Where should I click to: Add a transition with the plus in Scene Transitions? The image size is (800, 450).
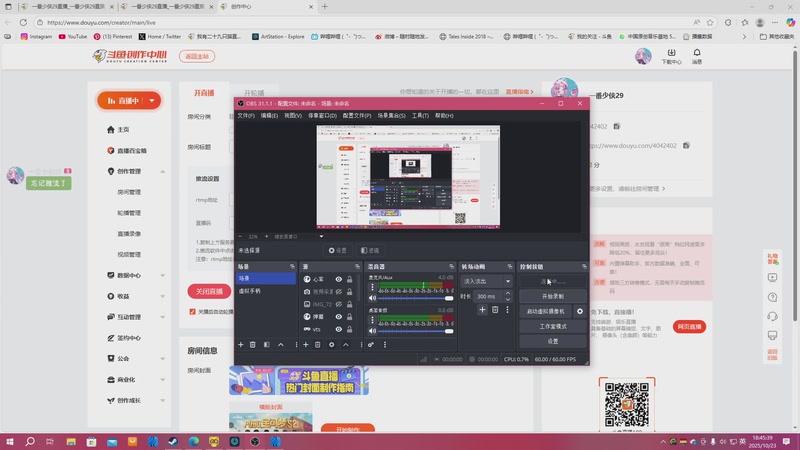click(482, 310)
